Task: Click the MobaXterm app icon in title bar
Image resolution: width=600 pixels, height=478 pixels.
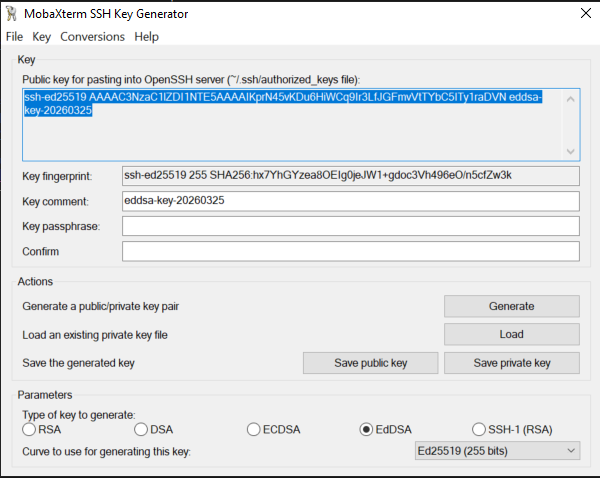Action: [11, 14]
